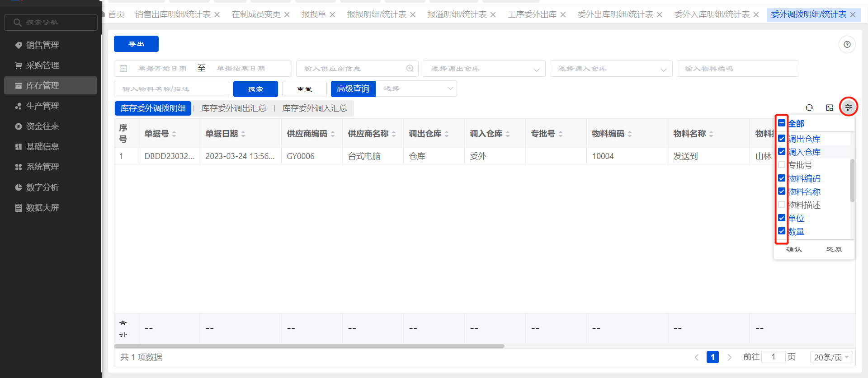Click the 采购管理 cart icon
The image size is (868, 378).
(x=19, y=65)
